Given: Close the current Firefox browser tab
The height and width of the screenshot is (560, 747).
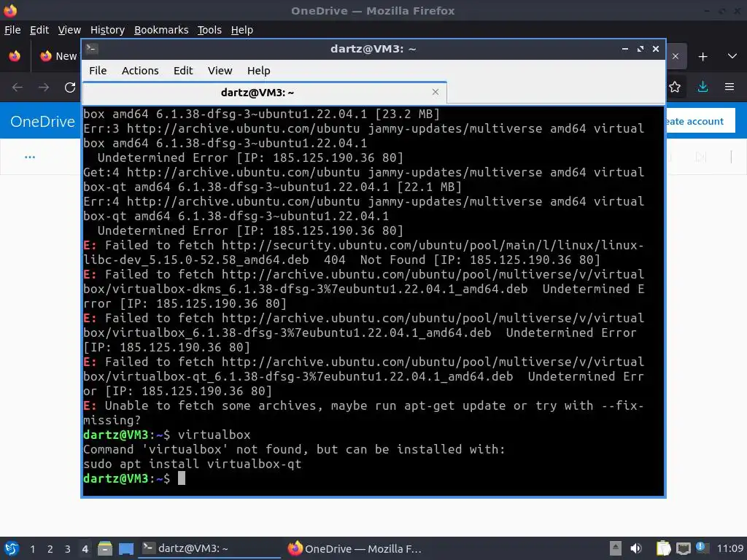Looking at the screenshot, I should (x=675, y=56).
